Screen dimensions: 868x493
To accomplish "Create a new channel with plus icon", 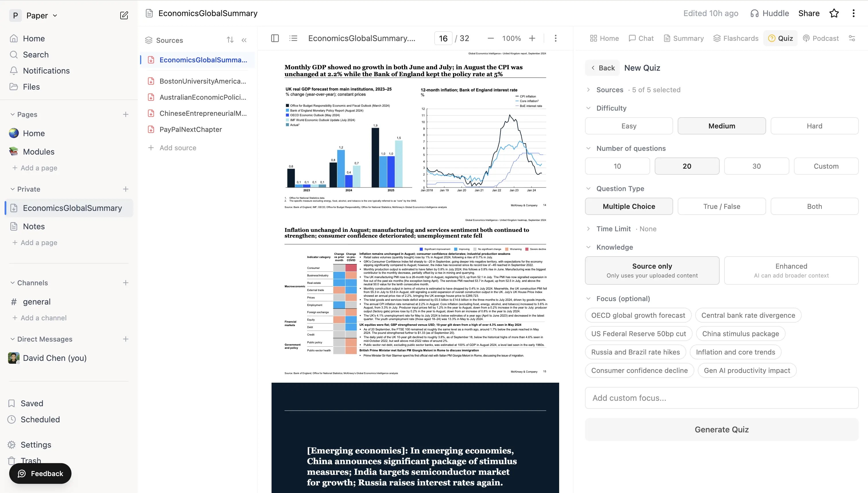I will point(125,283).
